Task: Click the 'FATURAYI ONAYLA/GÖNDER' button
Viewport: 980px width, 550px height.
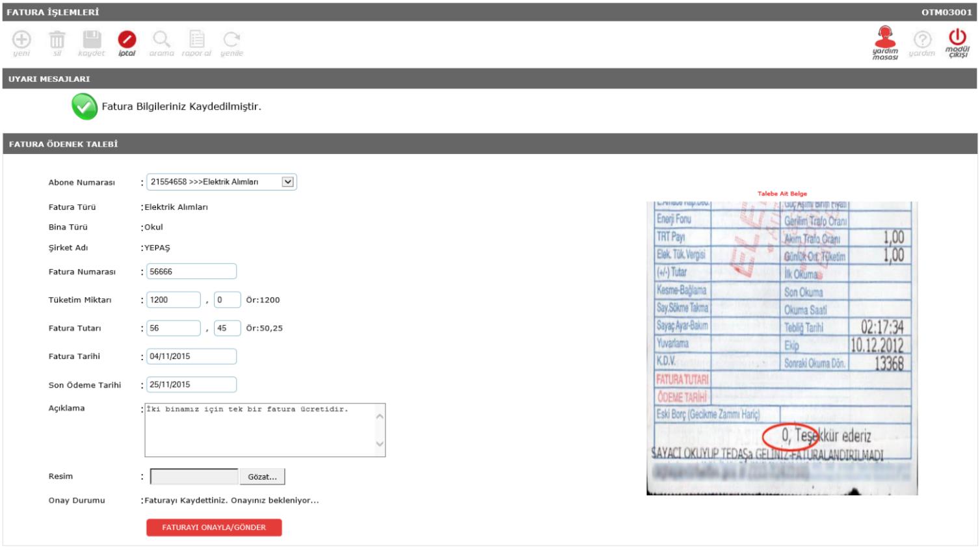Action: [x=214, y=527]
